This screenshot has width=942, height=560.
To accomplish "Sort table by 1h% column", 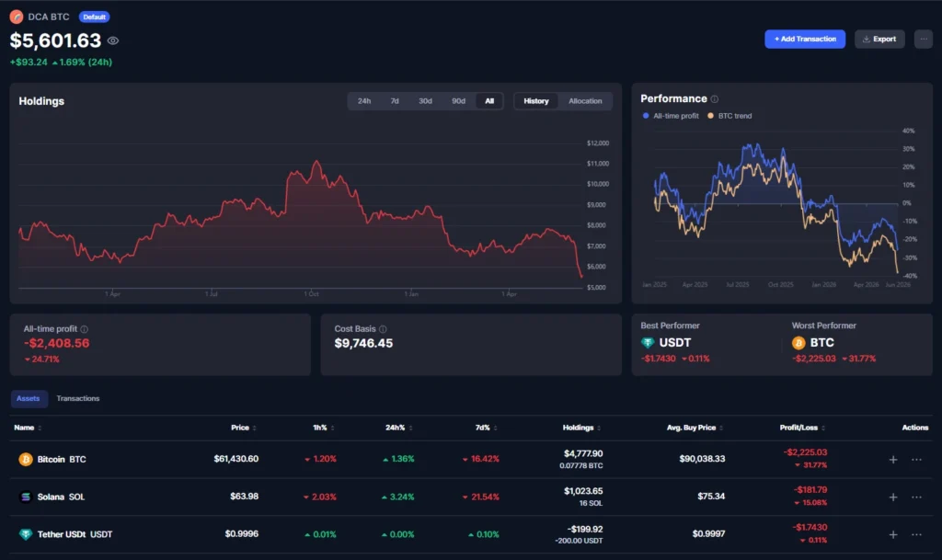I will tap(323, 428).
